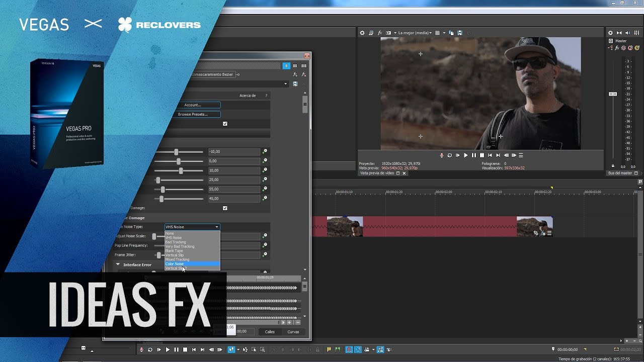Click Acerca de link in FX window
Viewport: 644px width, 362px height.
point(248,96)
